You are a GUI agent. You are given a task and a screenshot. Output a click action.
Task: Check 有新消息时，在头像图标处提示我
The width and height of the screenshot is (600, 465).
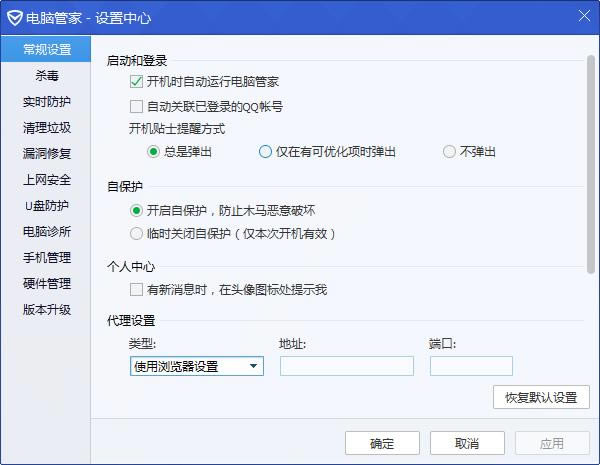(x=136, y=290)
